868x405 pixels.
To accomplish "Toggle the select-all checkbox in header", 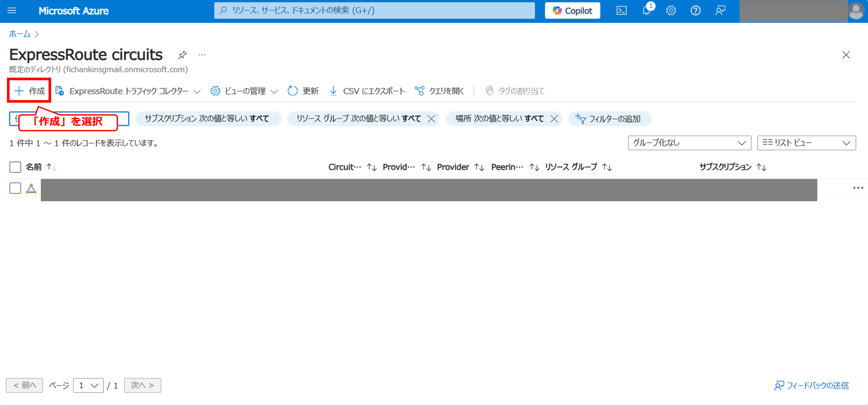I will [15, 167].
